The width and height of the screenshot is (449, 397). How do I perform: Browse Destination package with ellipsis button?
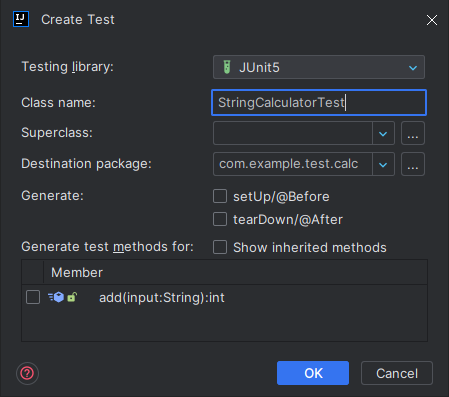tap(413, 164)
